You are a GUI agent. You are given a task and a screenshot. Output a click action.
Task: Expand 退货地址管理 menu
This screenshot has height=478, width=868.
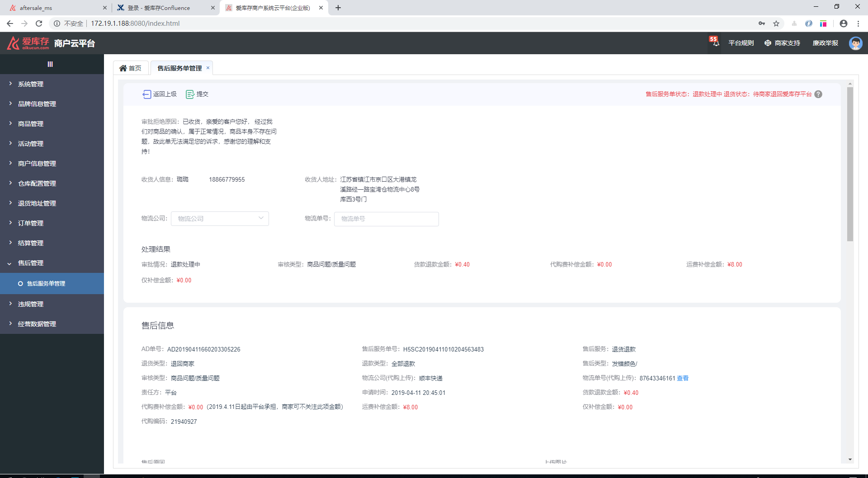click(x=52, y=203)
